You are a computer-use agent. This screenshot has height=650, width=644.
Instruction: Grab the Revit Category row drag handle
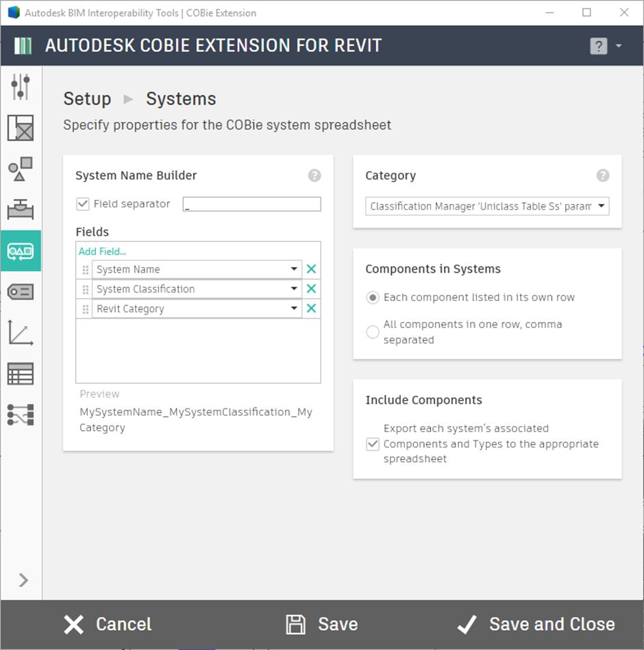tap(86, 310)
